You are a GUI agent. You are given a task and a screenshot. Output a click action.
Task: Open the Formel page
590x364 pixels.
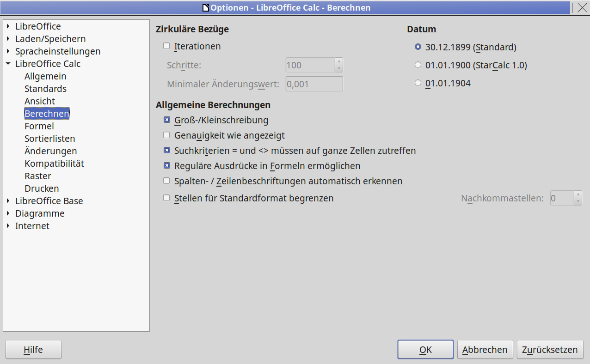(39, 126)
